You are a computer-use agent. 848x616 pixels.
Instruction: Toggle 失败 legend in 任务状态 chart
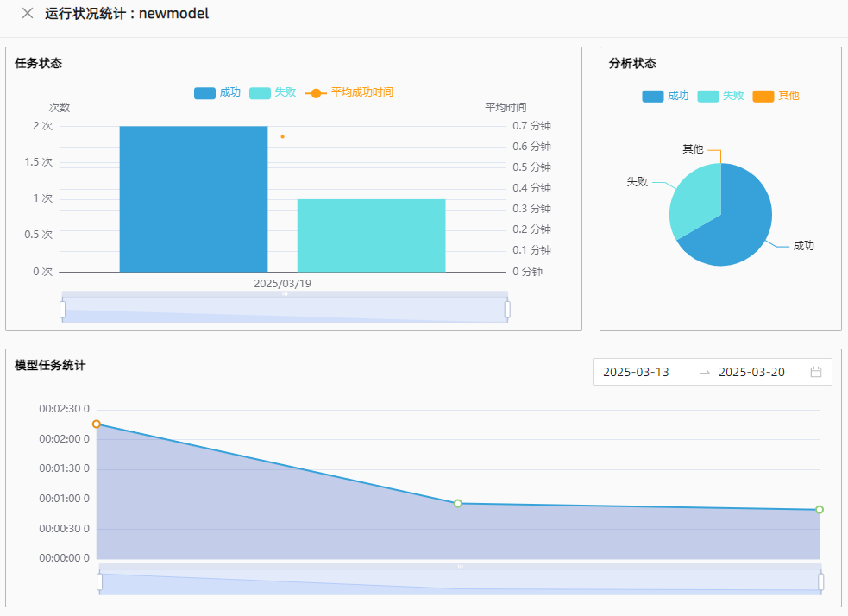coord(273,92)
